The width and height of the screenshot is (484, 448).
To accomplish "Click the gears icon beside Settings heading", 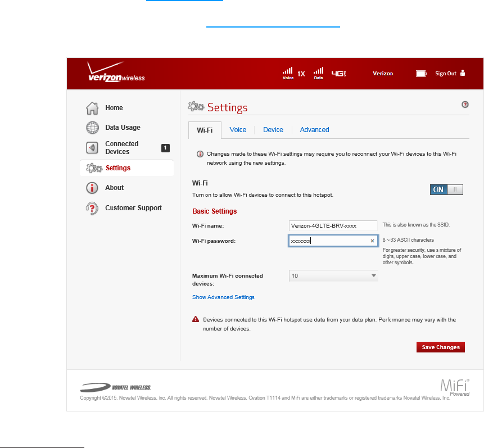I will click(196, 107).
